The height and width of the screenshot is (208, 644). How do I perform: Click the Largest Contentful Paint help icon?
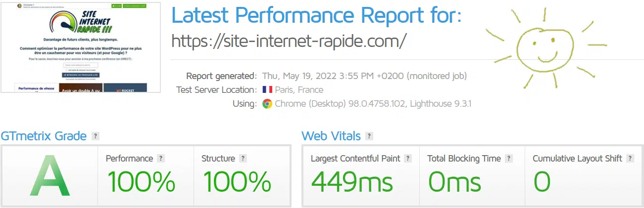pyautogui.click(x=408, y=159)
